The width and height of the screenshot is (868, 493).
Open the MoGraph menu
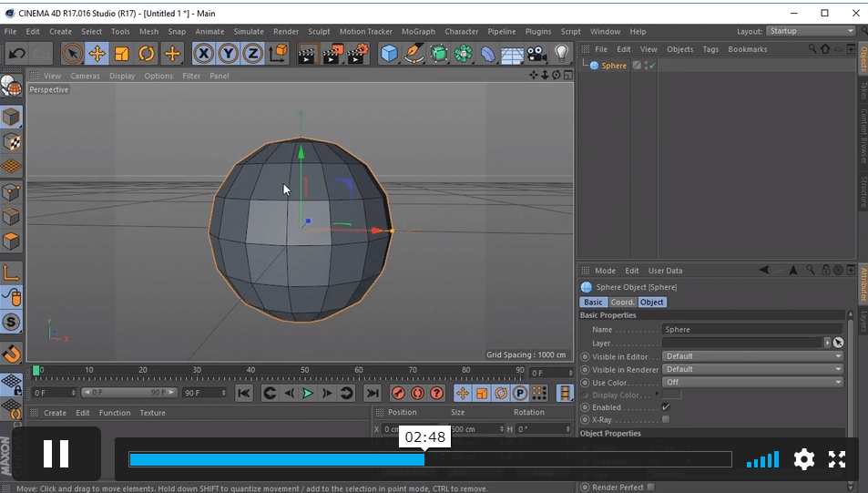pos(418,32)
